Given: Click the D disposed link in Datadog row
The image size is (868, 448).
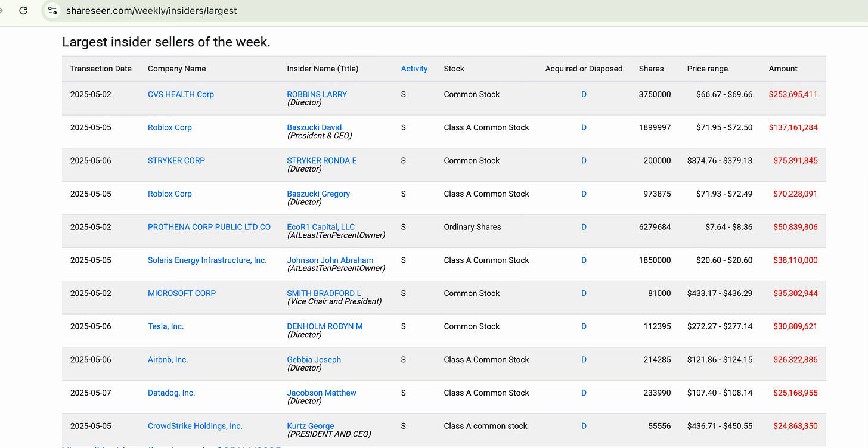Looking at the screenshot, I should (584, 393).
